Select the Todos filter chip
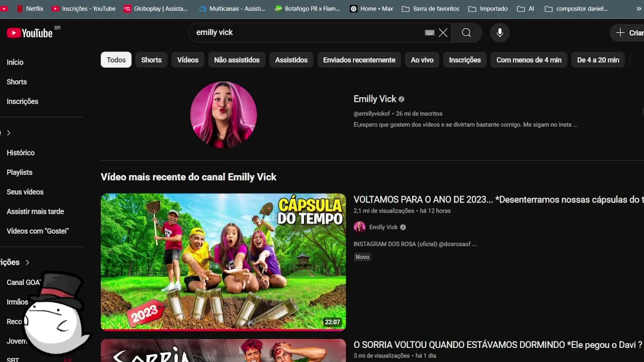644x362 pixels. pos(116,60)
